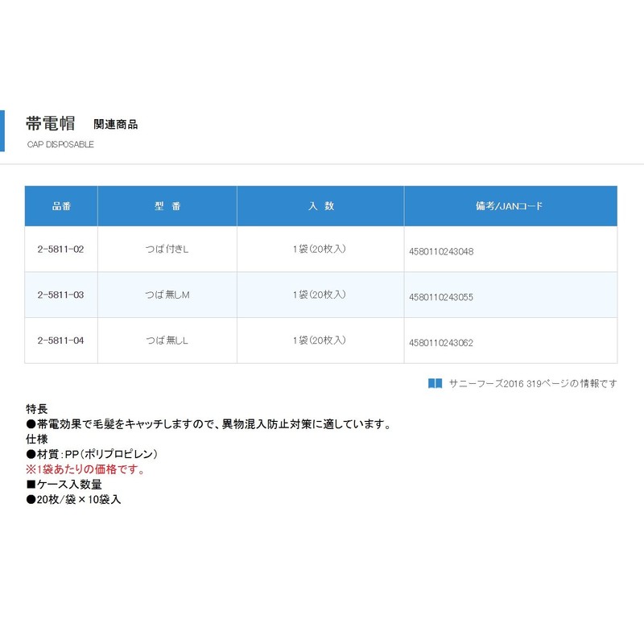The height and width of the screenshot is (644, 644).
Task: Click the 材質:PP(ポリプロピレン) specification line
Action: click(92, 454)
